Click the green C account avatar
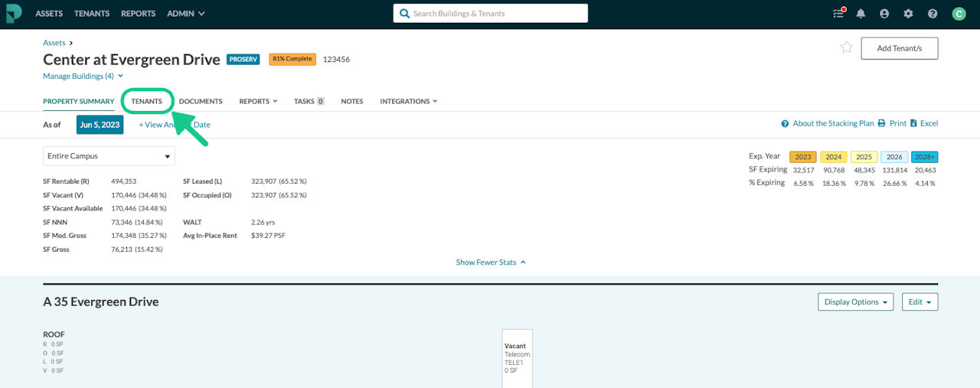Viewport: 980px width, 388px height. [959, 13]
